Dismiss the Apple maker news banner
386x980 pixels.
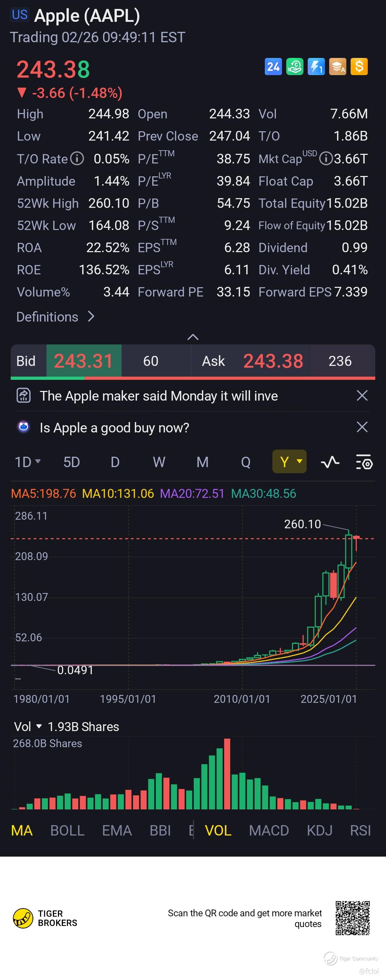[362, 396]
